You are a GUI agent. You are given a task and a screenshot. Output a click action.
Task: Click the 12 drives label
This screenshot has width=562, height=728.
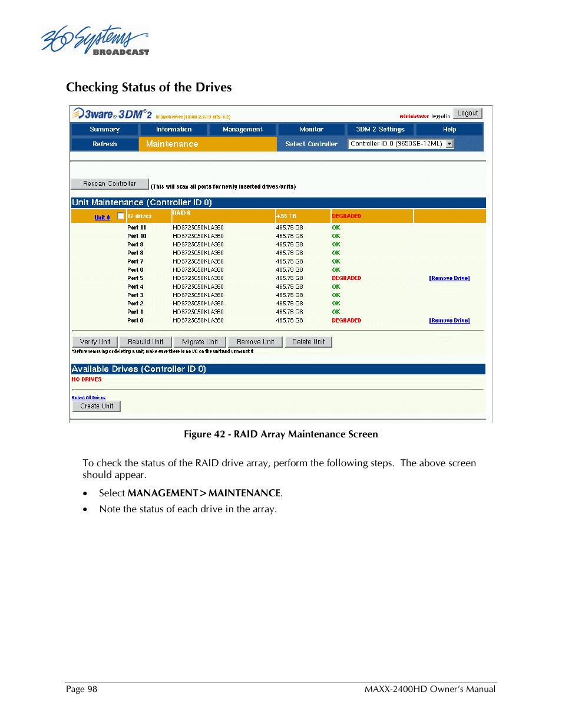[x=140, y=216]
